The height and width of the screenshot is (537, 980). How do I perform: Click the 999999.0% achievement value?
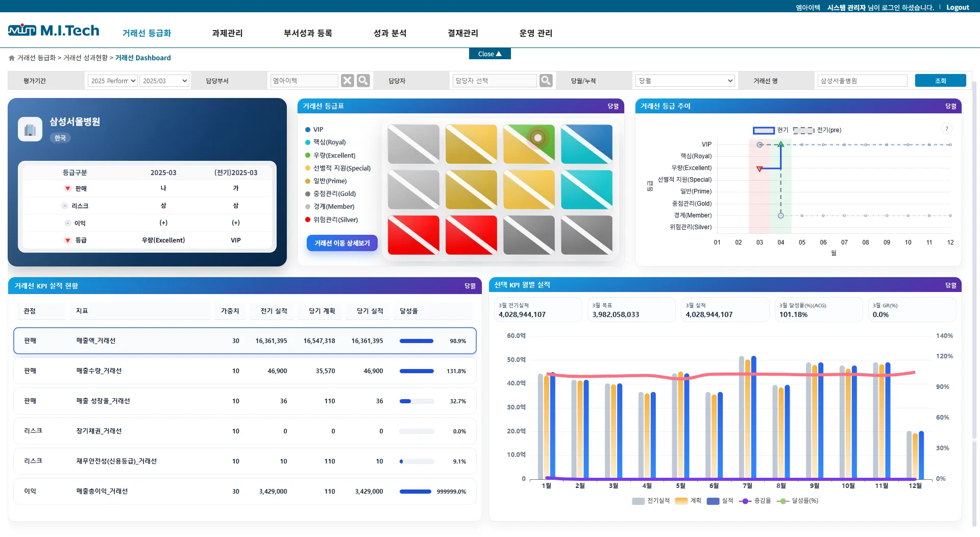(451, 492)
